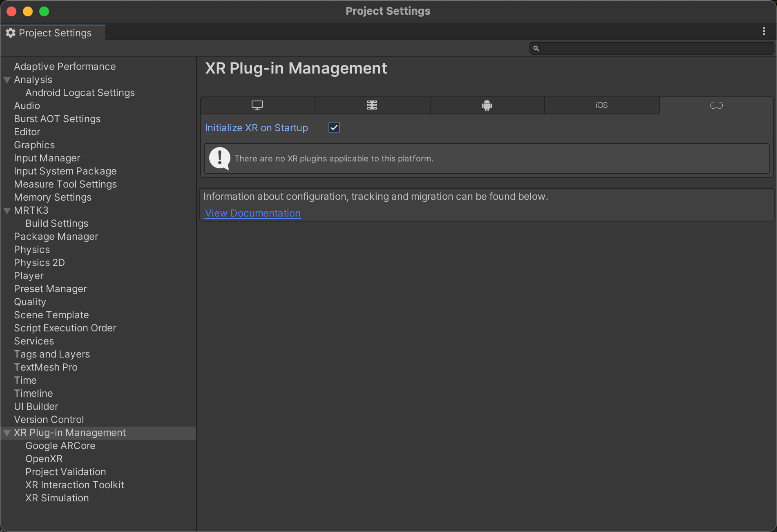Switch to the iOS platform tab

point(601,105)
